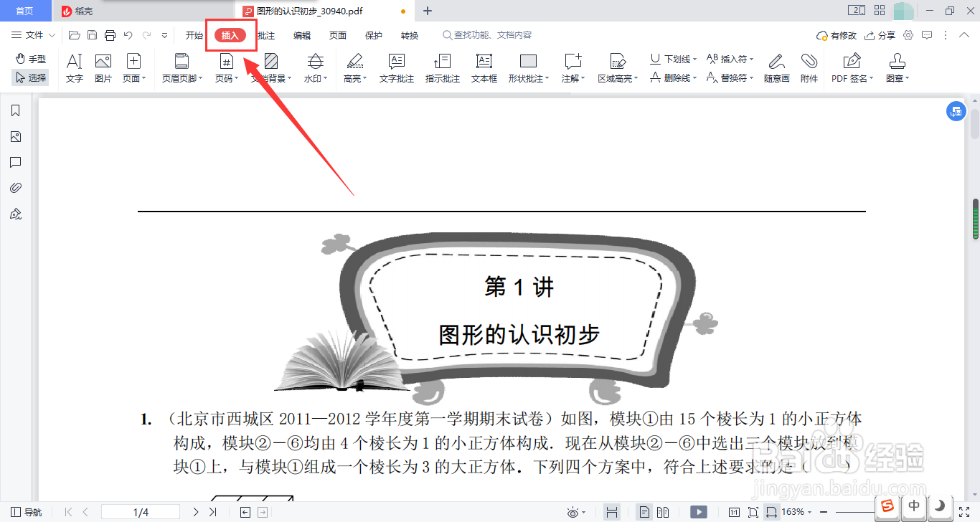Expand the quick access toolbar customize arrow
Screen dimensions: 980x522
[x=164, y=35]
